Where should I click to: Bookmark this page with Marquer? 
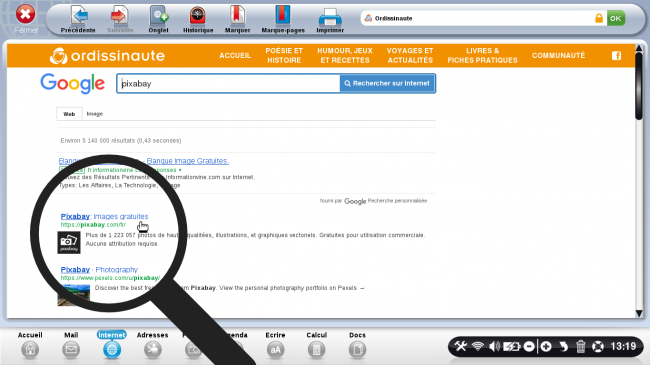[x=238, y=19]
